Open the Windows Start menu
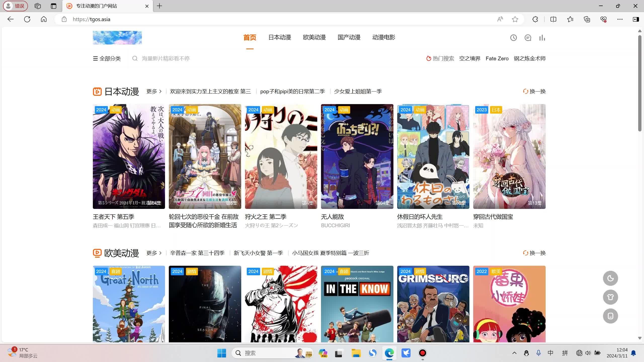This screenshot has height=362, width=644. pyautogui.click(x=222, y=353)
